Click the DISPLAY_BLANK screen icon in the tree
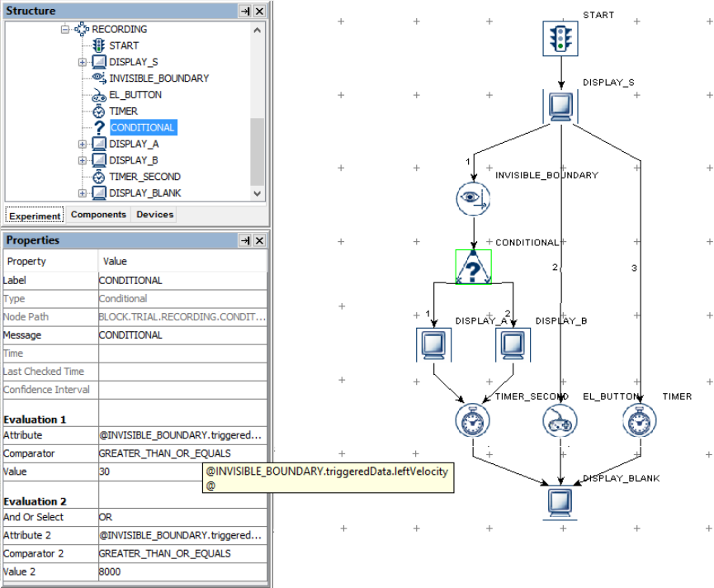This screenshot has width=714, height=588. click(x=99, y=193)
